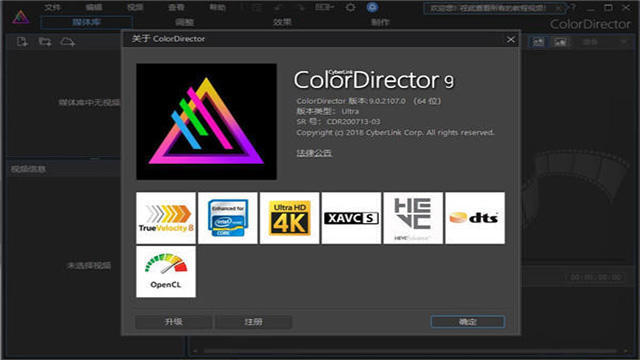Click the 版本类型: Ultra text

328,111
